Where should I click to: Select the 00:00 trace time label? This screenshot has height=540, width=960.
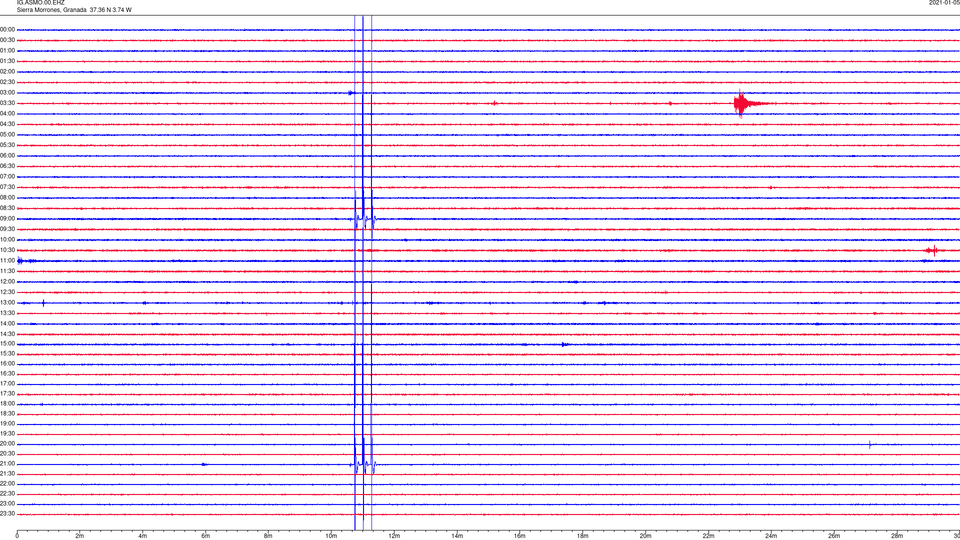click(x=7, y=29)
